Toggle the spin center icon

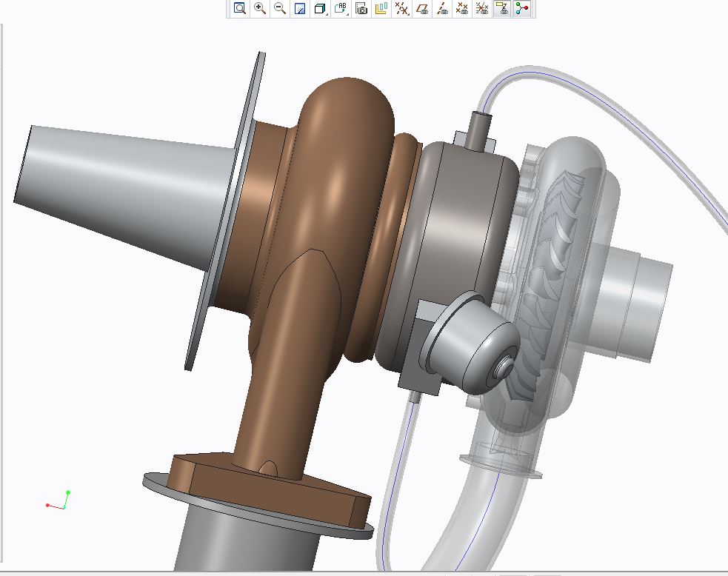(522, 8)
